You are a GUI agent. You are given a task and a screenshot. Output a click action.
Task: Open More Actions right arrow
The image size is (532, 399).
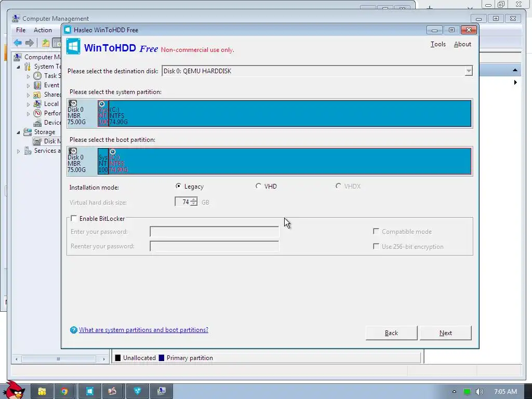[x=515, y=82]
